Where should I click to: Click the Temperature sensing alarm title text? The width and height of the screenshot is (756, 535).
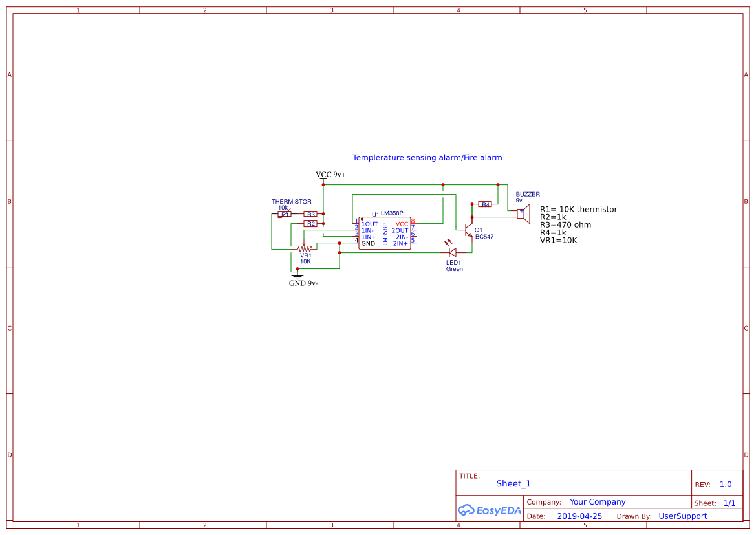427,157
